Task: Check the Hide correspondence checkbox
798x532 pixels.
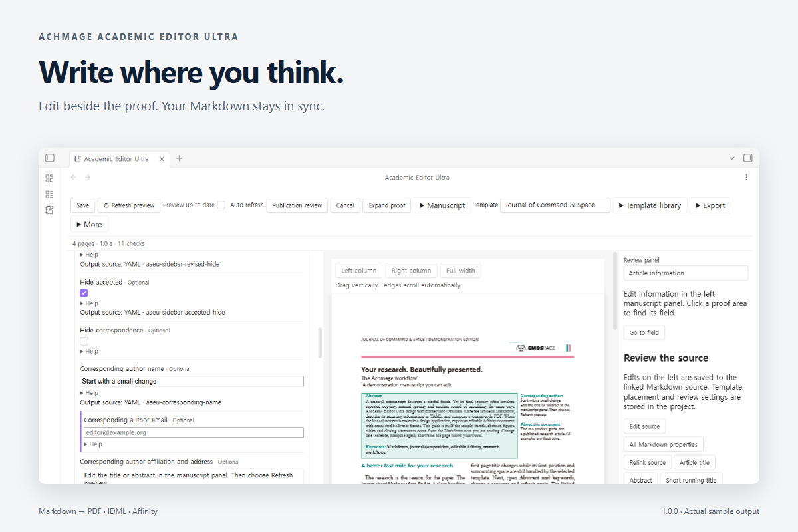Action: pos(84,340)
